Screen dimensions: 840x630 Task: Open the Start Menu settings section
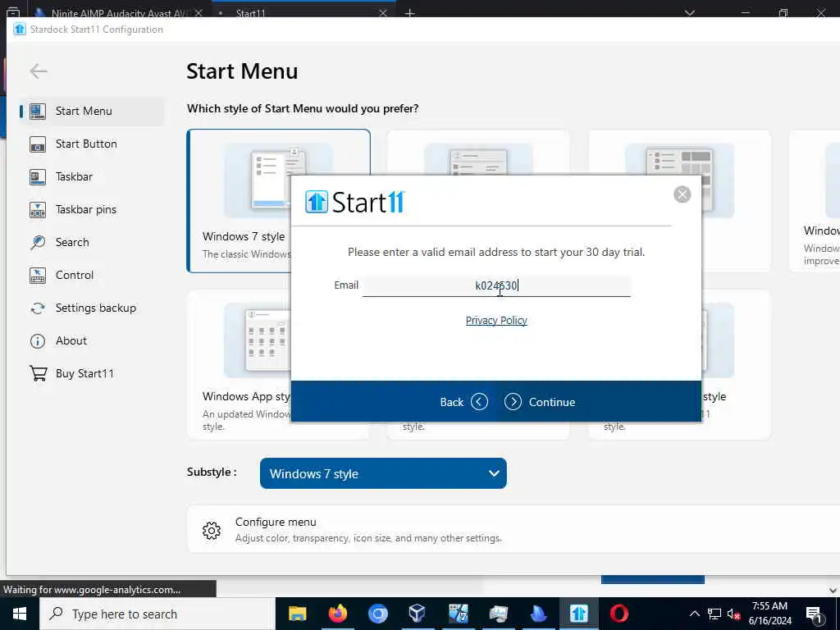pyautogui.click(x=91, y=111)
